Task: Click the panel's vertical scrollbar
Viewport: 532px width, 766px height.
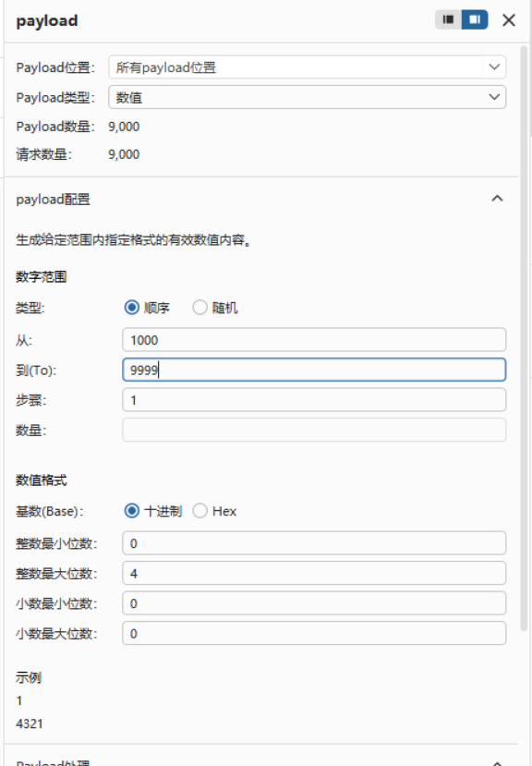Action: point(524,337)
